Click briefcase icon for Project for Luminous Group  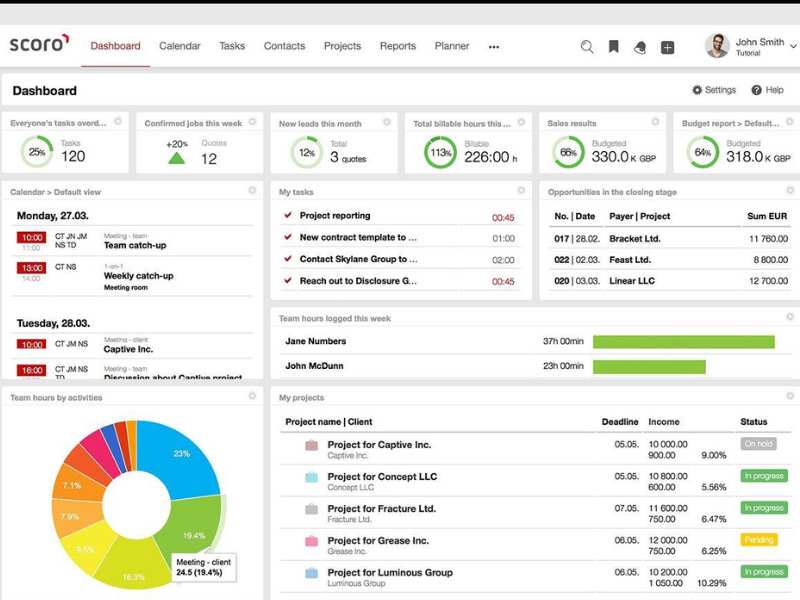coord(311,573)
